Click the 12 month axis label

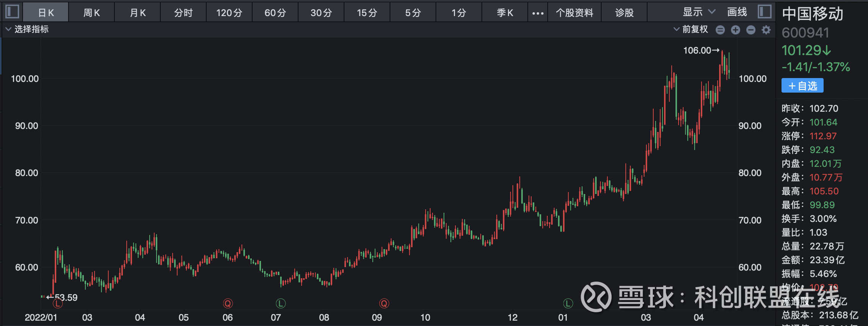[512, 317]
